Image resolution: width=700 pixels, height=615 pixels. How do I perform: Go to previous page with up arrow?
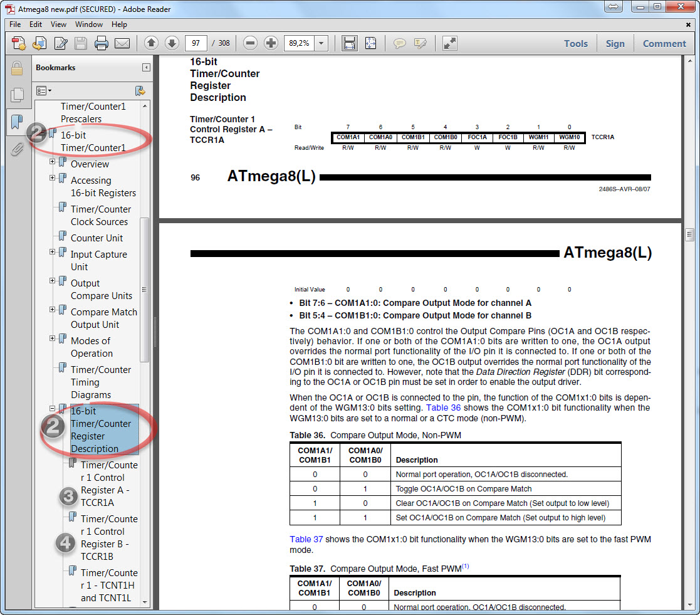(151, 43)
